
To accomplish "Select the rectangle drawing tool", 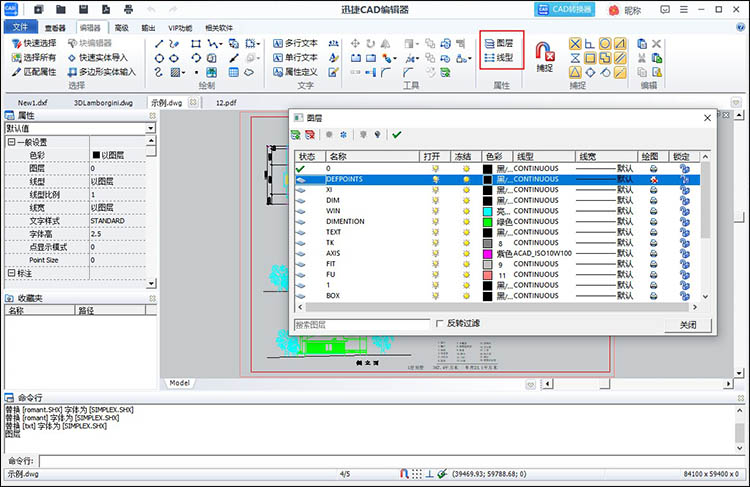I will 196,44.
